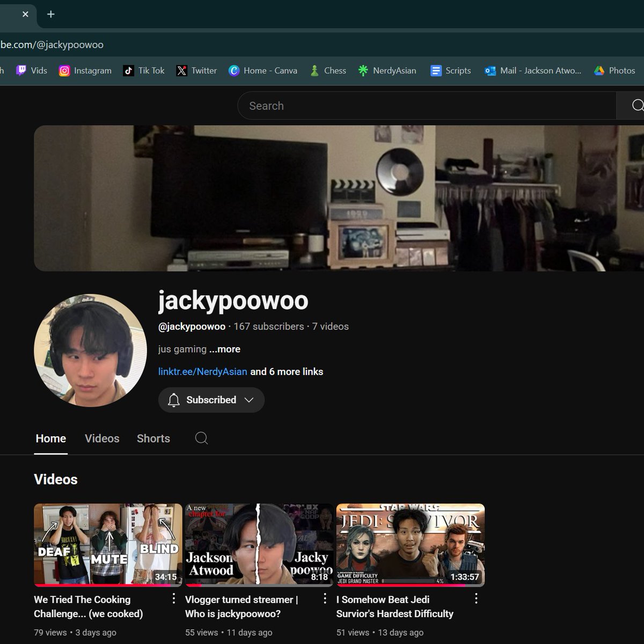Click the 79 views • 3 days ago text
The height and width of the screenshot is (644, 644).
click(75, 632)
